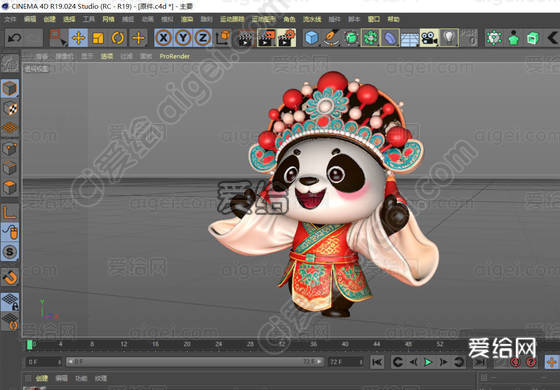Toggle the position keyframe button in timeline
This screenshot has width=560, height=390.
(552, 362)
